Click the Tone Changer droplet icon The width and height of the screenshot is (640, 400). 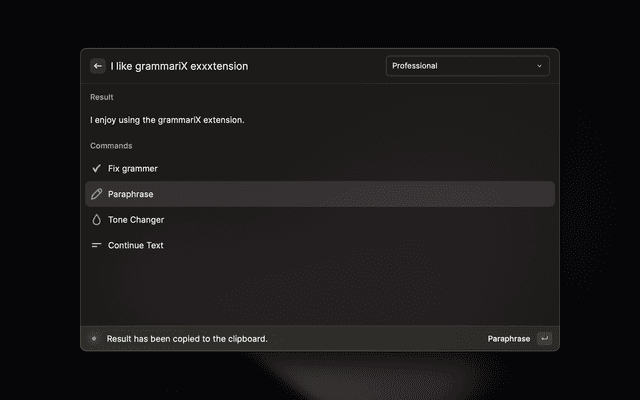pos(96,220)
